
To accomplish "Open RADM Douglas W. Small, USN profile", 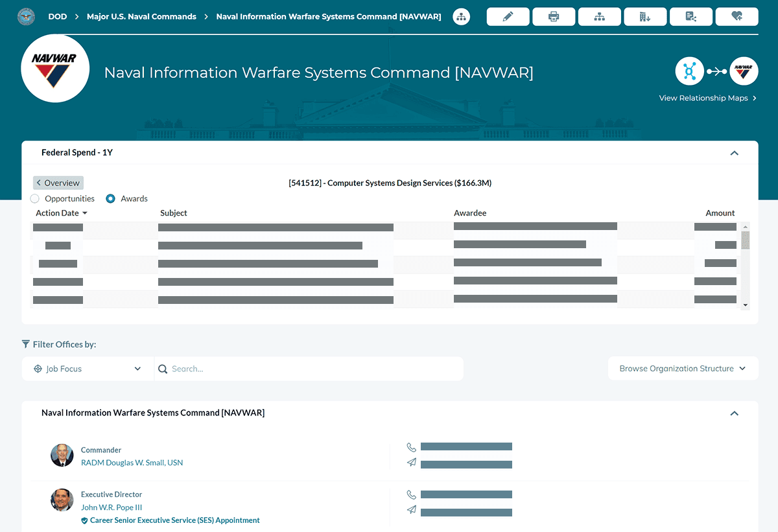I will (x=132, y=463).
